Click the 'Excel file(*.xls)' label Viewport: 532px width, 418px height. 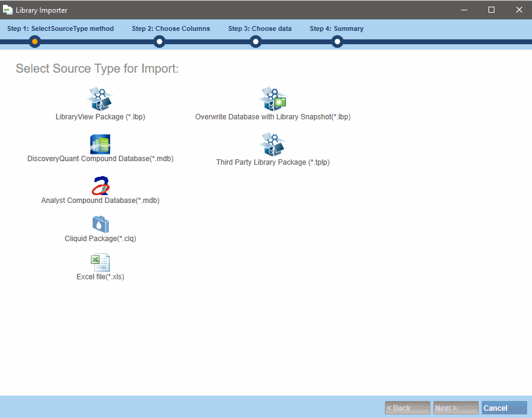pyautogui.click(x=100, y=277)
